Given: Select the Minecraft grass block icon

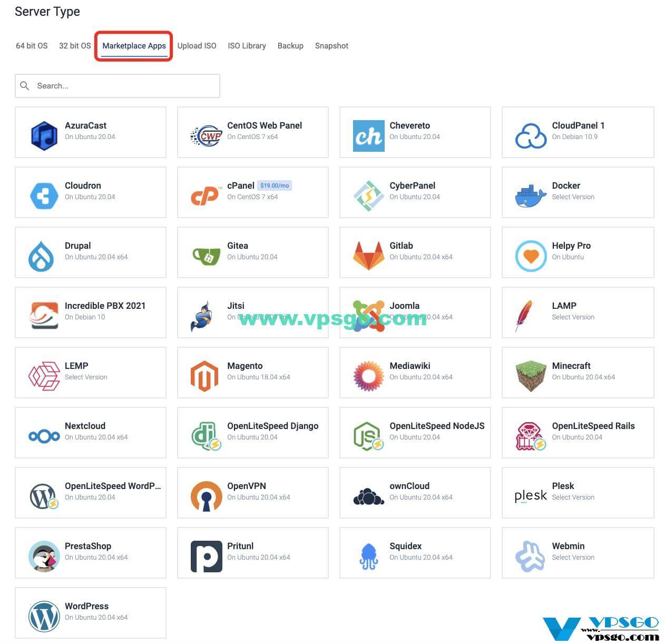Looking at the screenshot, I should click(531, 376).
